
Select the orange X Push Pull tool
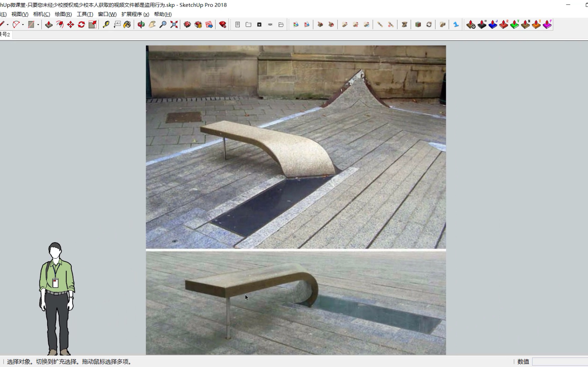point(536,24)
